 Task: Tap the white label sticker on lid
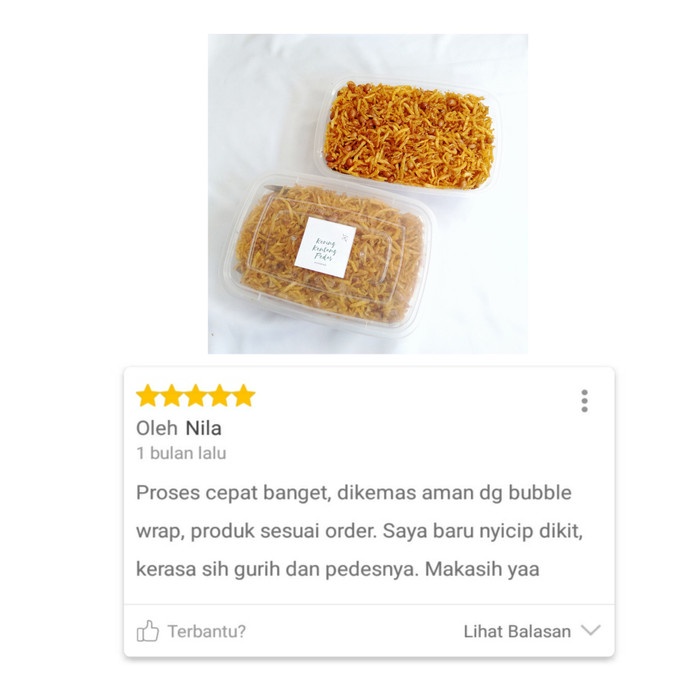325,247
